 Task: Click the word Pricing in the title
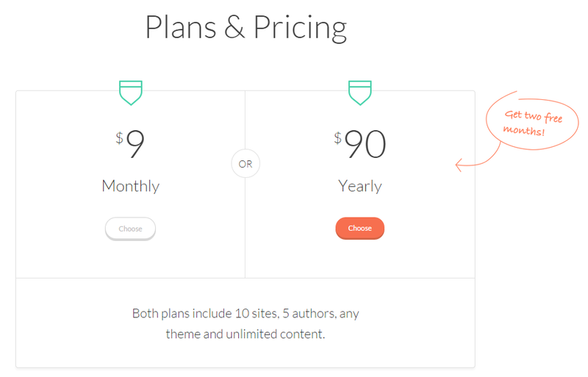(x=301, y=28)
